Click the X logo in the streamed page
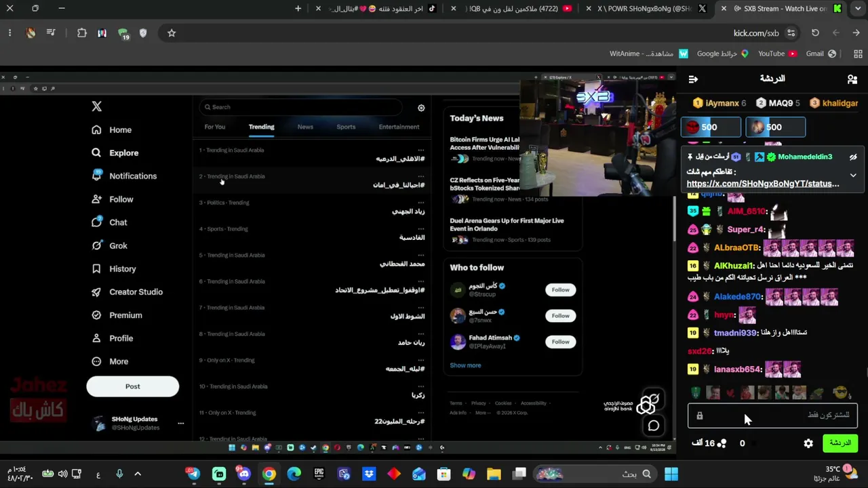 point(97,106)
